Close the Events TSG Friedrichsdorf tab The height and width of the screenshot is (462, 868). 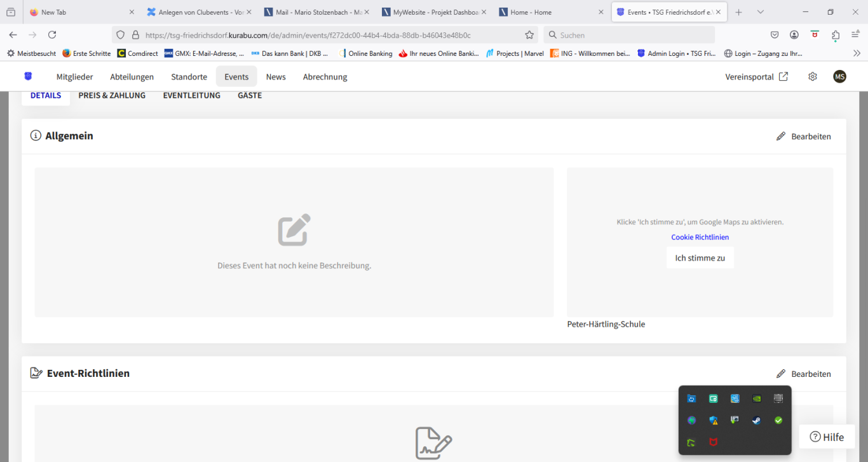coord(718,12)
